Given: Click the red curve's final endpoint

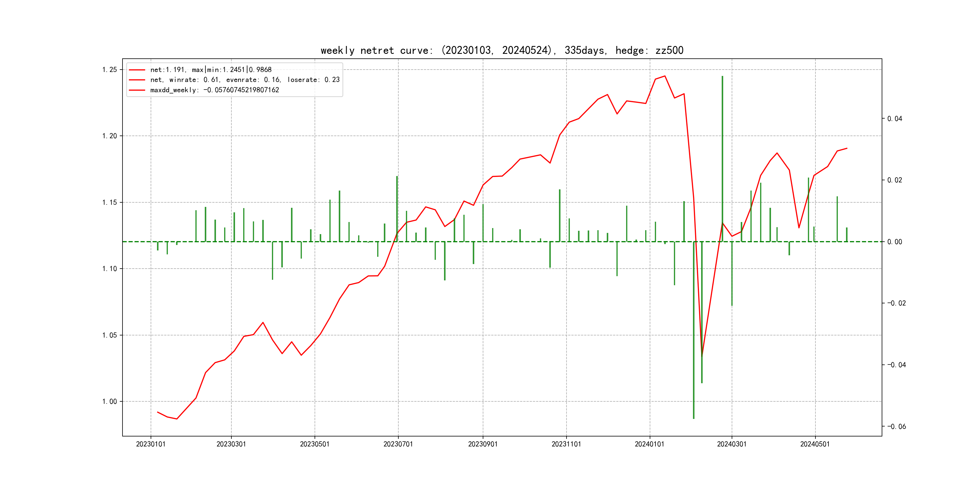Looking at the screenshot, I should (x=847, y=149).
